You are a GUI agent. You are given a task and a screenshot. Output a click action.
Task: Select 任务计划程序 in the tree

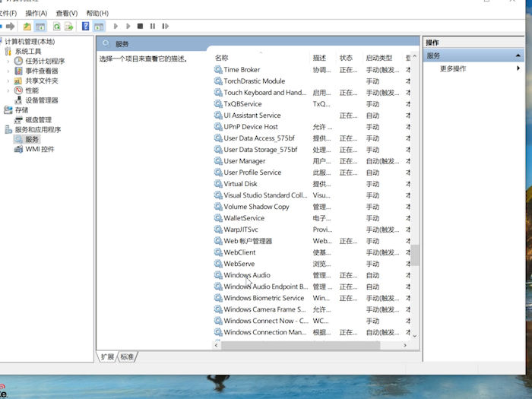point(45,61)
